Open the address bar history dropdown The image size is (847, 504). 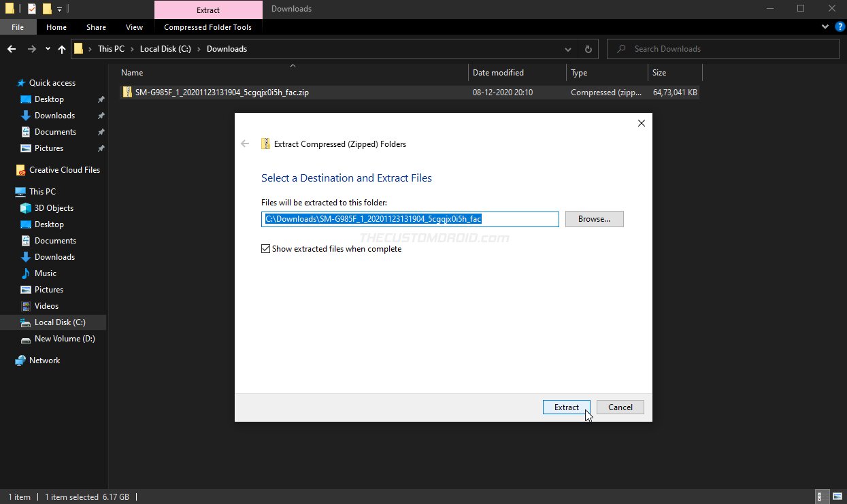pos(568,48)
